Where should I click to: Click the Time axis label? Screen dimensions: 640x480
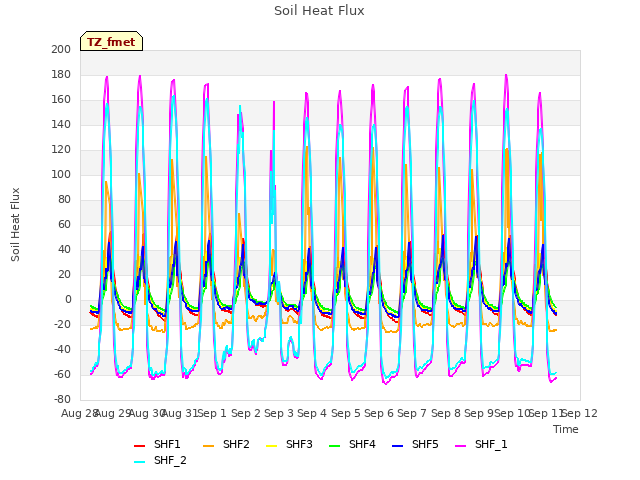(x=566, y=429)
